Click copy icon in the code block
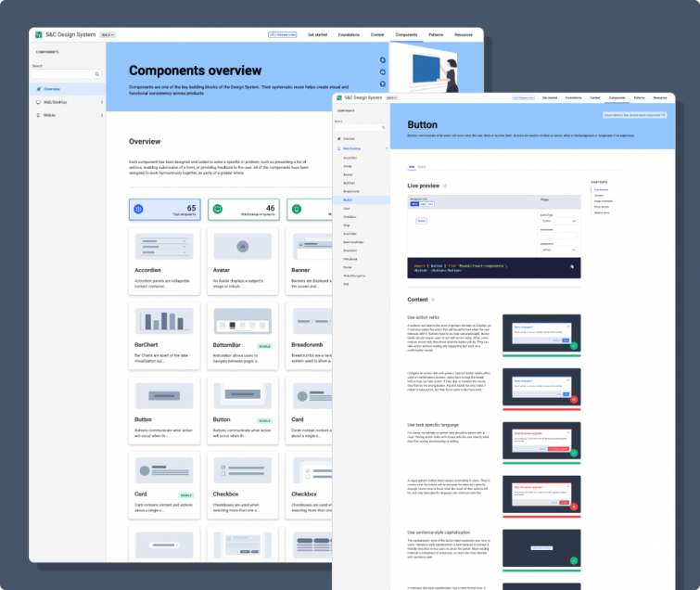This screenshot has height=590, width=700. 572,266
